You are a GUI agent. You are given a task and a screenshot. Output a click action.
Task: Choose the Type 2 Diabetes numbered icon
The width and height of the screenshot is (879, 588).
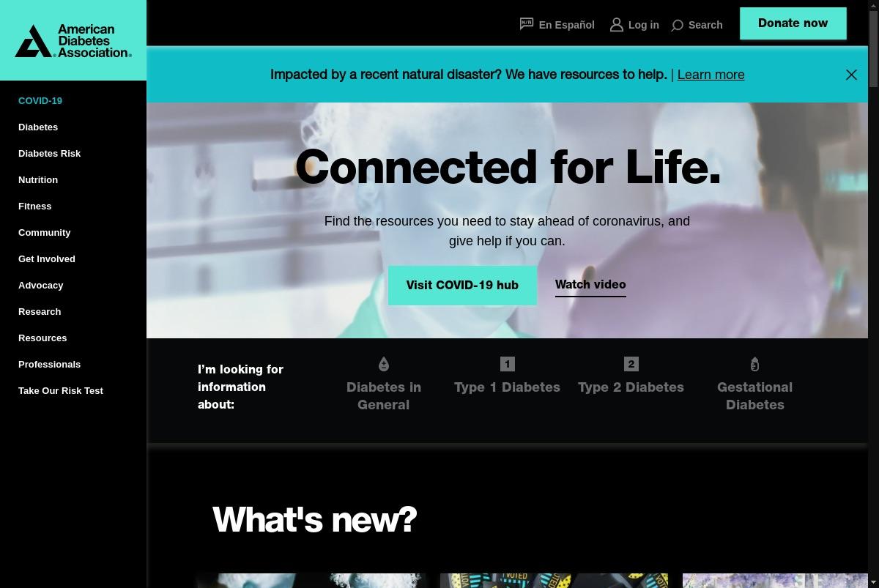[631, 363]
